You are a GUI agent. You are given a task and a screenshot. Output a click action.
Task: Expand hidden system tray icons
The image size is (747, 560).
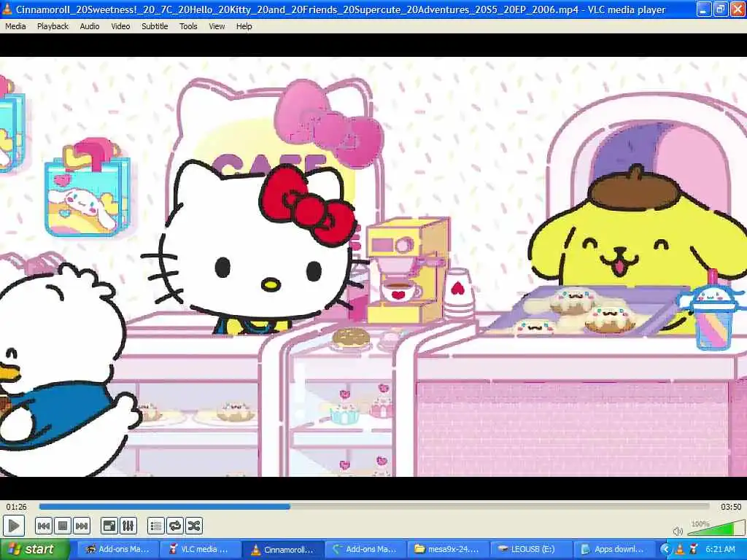pos(665,550)
